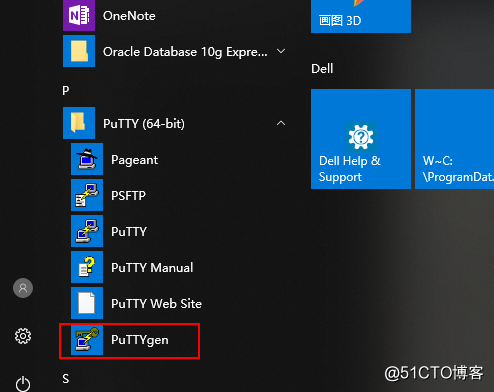The width and height of the screenshot is (494, 392).
Task: Open the user account icon
Action: tap(23, 288)
